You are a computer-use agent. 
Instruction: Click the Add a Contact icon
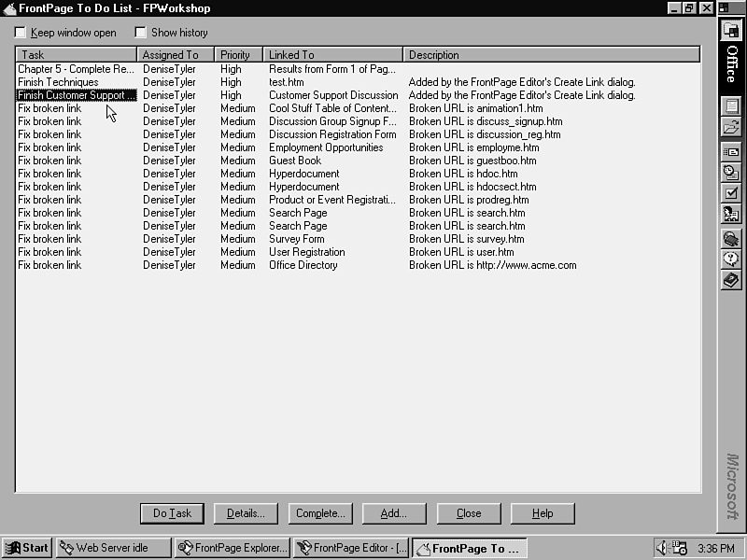[731, 214]
